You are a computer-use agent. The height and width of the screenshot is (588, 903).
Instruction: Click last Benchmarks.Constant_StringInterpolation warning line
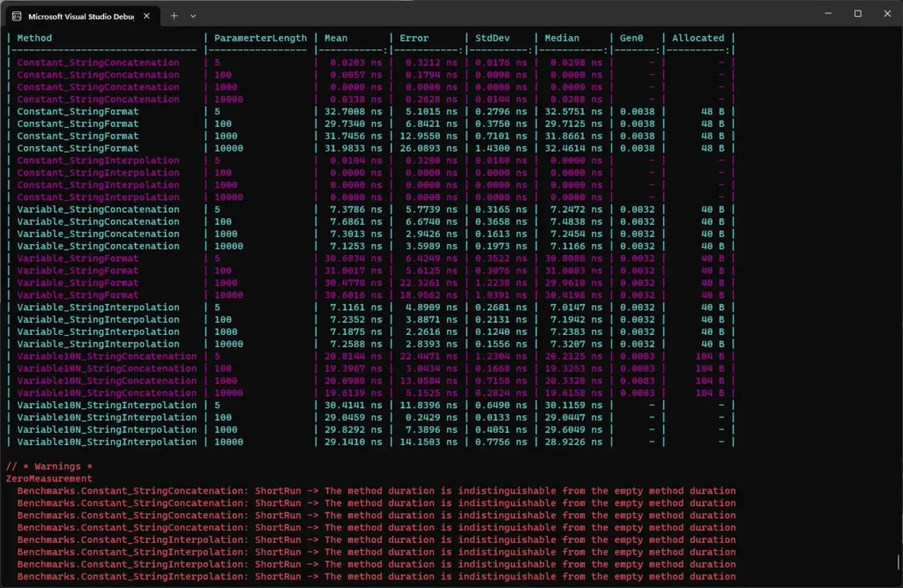pos(376,577)
